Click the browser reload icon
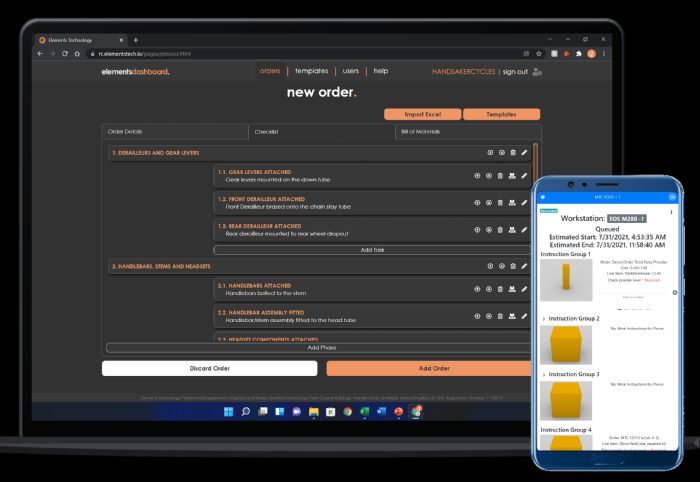This screenshot has width=700, height=482. (x=65, y=54)
